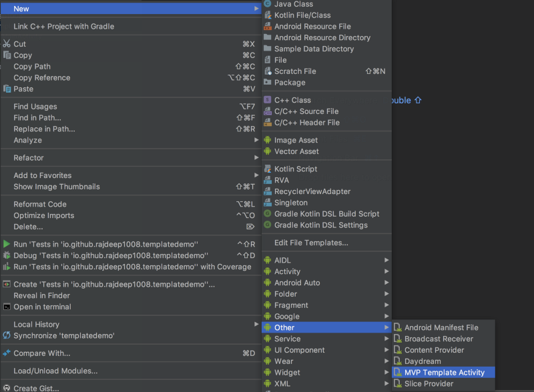
Task: Select Daydream menu entry
Action: pos(443,361)
